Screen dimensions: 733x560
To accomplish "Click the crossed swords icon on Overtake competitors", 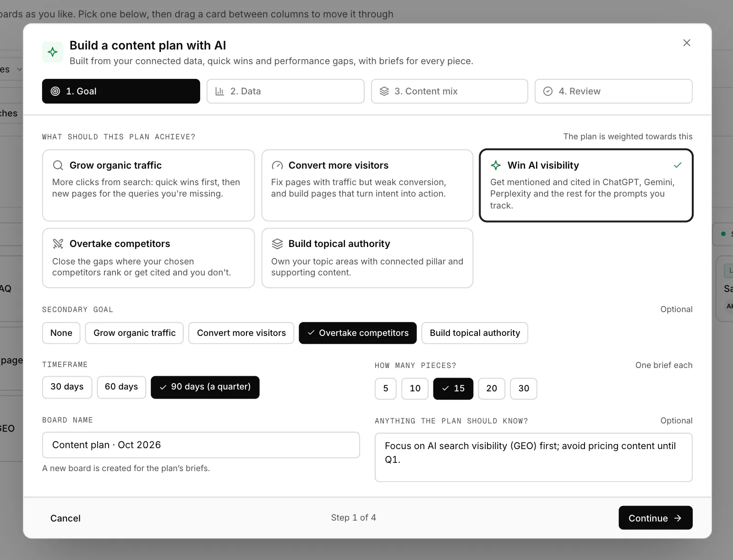I will pyautogui.click(x=58, y=244).
